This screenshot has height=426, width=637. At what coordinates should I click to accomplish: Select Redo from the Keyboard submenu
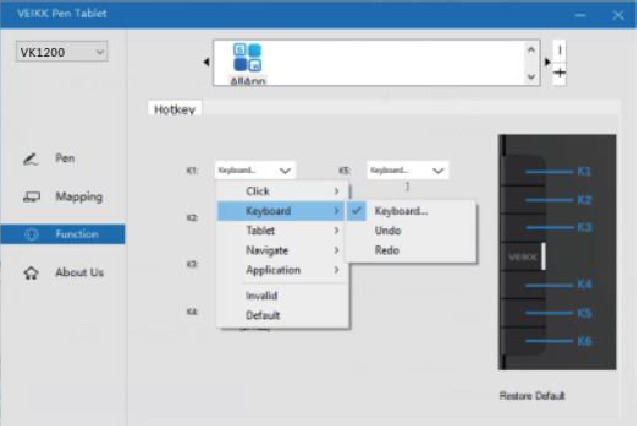click(411, 250)
